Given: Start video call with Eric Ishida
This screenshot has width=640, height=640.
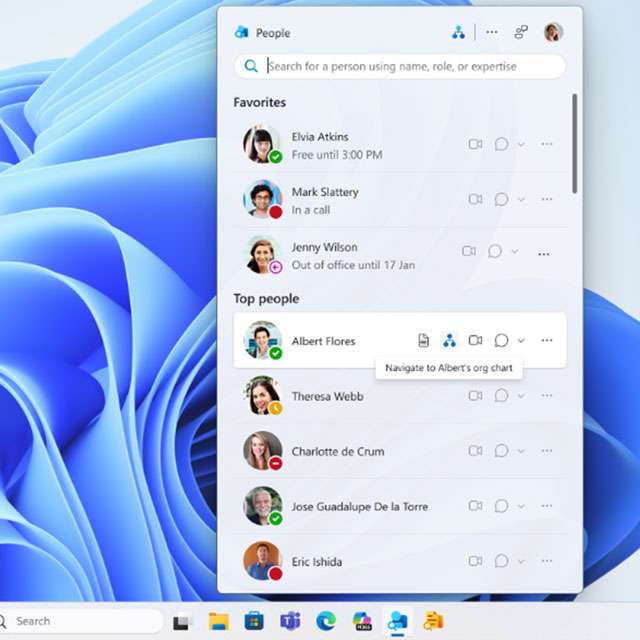Looking at the screenshot, I should [x=475, y=561].
